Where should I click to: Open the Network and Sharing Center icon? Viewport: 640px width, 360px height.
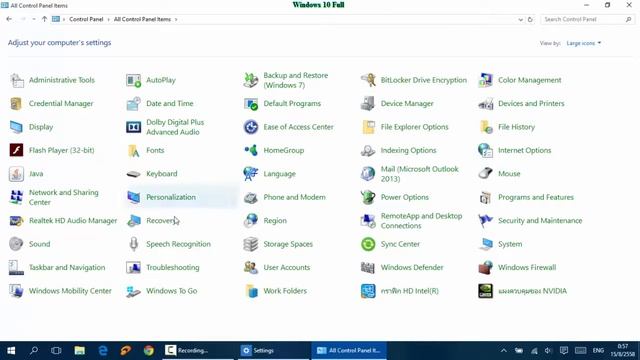pyautogui.click(x=17, y=197)
